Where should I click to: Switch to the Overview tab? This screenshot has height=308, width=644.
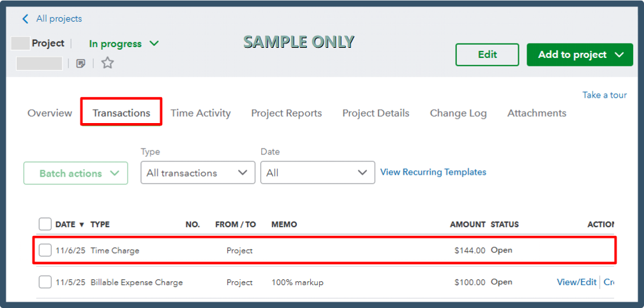[50, 113]
